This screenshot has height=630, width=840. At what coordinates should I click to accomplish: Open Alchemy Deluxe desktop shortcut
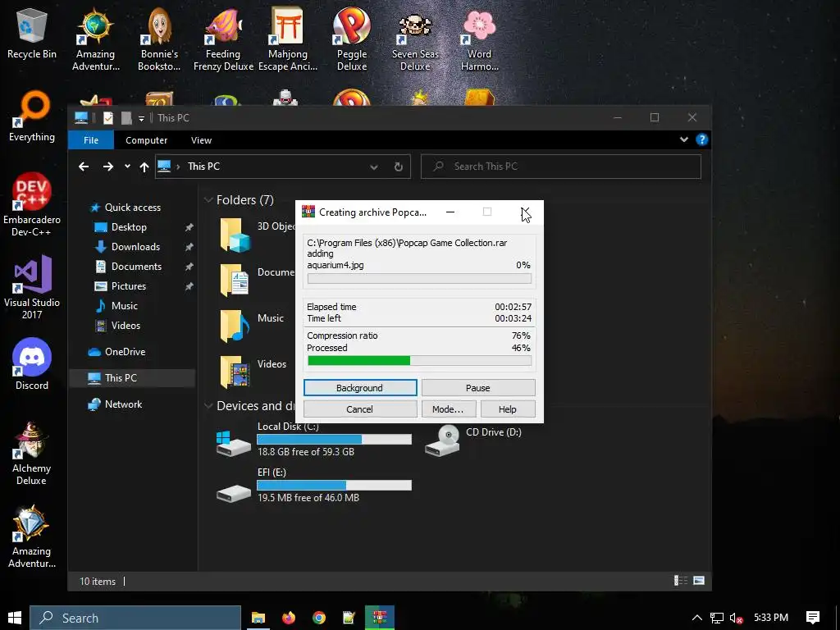pos(32,453)
